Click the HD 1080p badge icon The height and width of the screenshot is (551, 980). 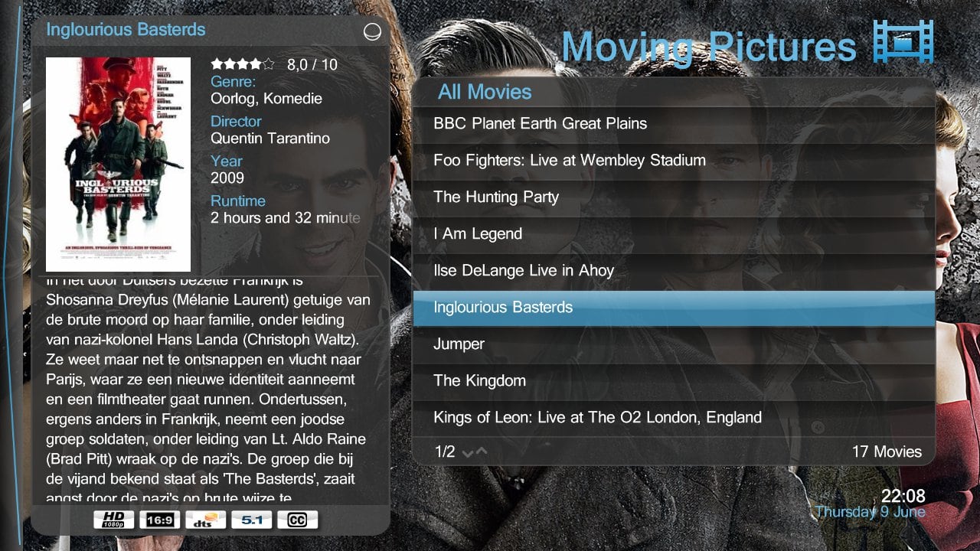coord(114,520)
